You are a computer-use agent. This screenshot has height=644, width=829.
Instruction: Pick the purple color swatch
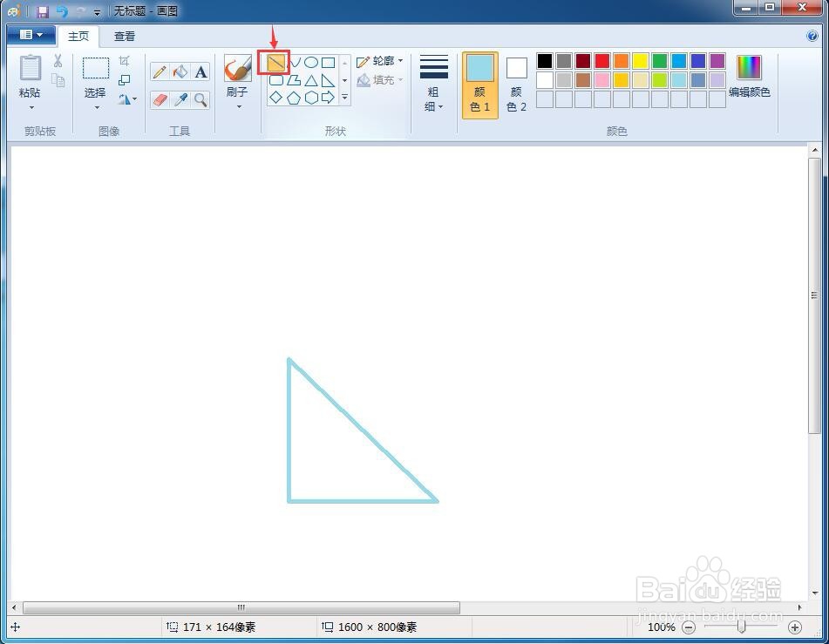click(x=717, y=61)
